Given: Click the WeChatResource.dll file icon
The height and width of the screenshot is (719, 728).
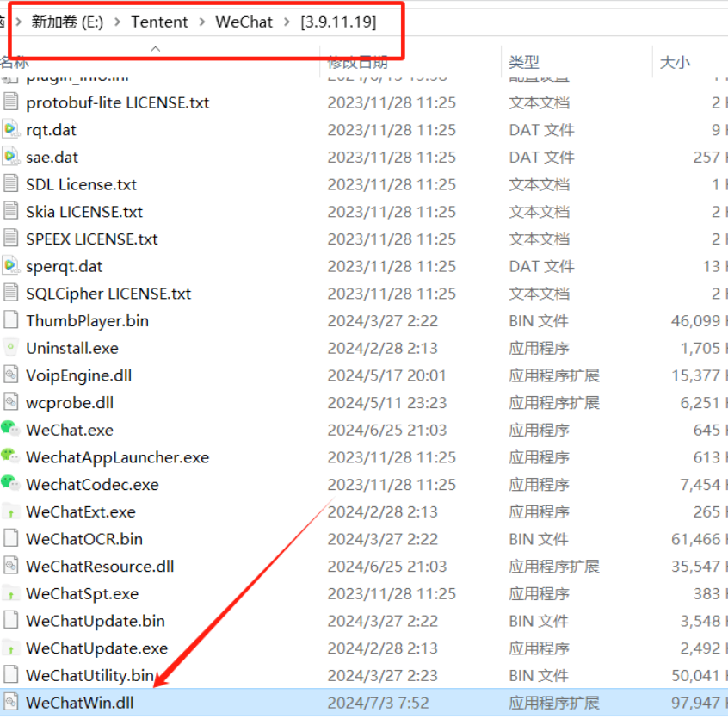Looking at the screenshot, I should click(x=10, y=566).
